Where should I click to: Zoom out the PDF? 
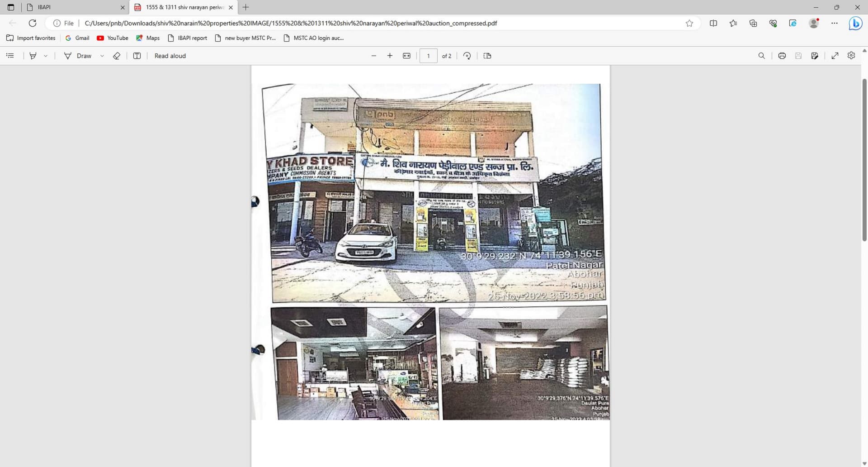(x=374, y=56)
